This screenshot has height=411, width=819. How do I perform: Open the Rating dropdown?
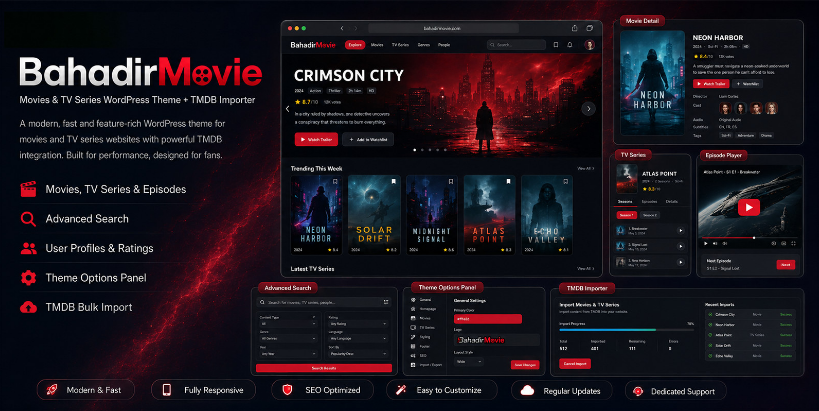[x=358, y=324]
